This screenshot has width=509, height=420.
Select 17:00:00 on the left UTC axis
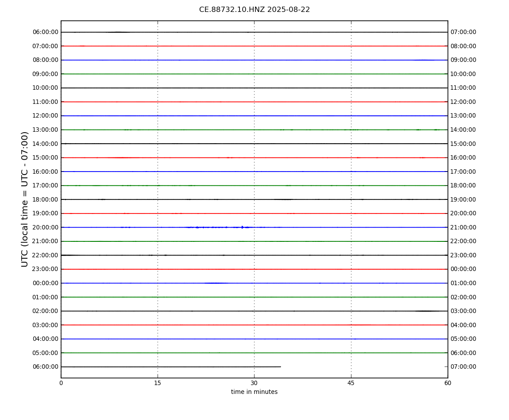pos(46,186)
